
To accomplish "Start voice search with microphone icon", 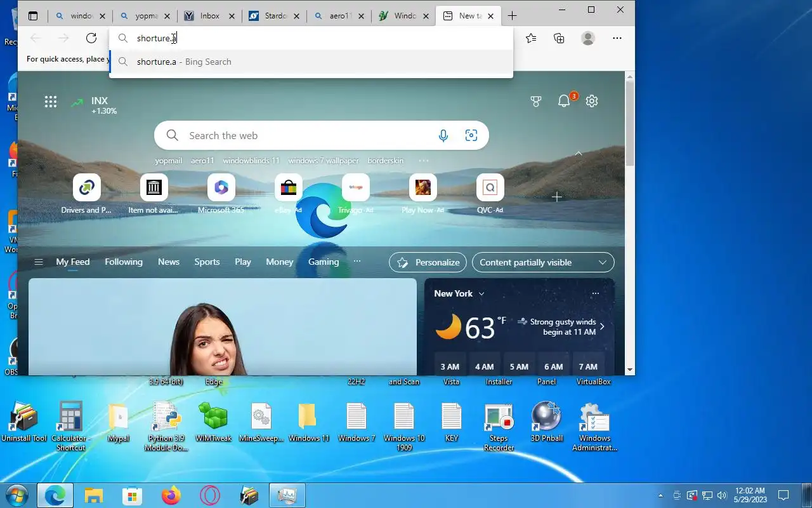I will [443, 135].
